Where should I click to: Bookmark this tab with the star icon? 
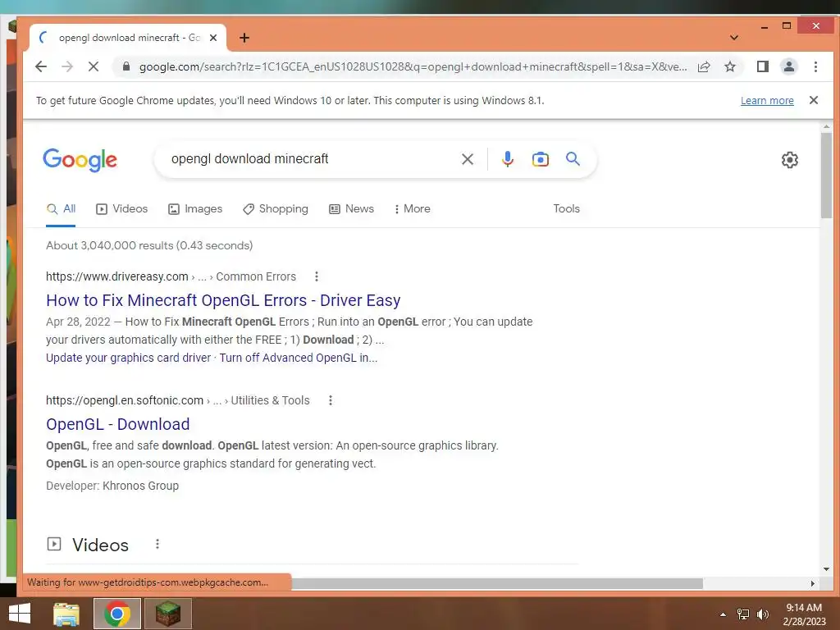pos(729,66)
